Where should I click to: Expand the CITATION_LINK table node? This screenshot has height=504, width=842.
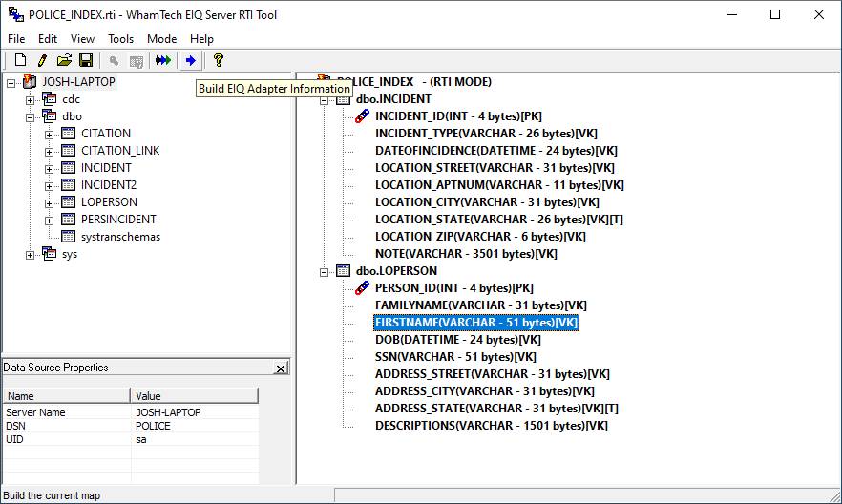49,152
